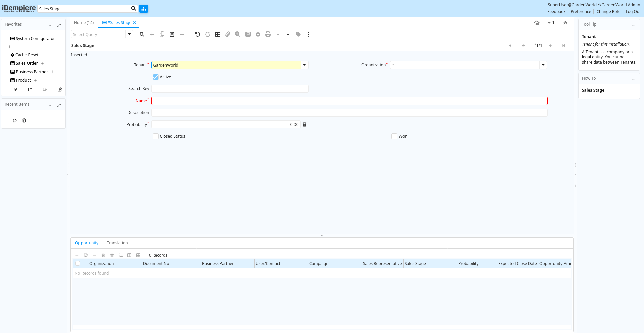The image size is (644, 333).
Task: Click the Find record magnifier icon
Action: click(x=142, y=34)
